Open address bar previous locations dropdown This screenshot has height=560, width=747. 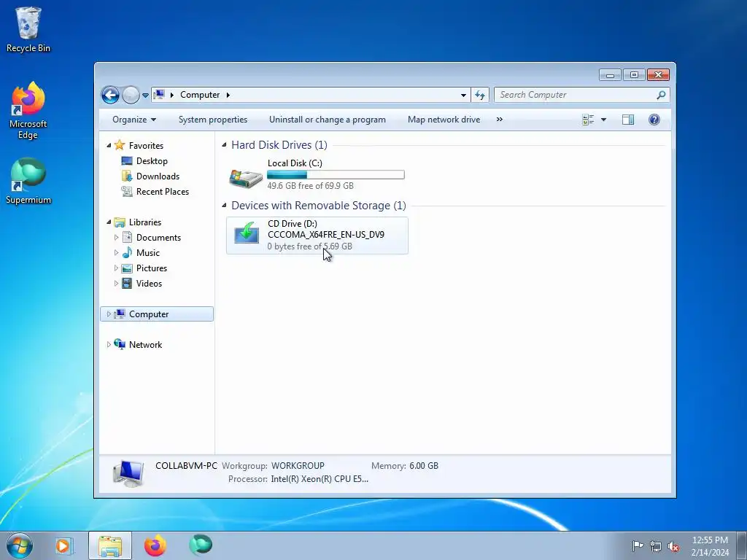point(463,95)
